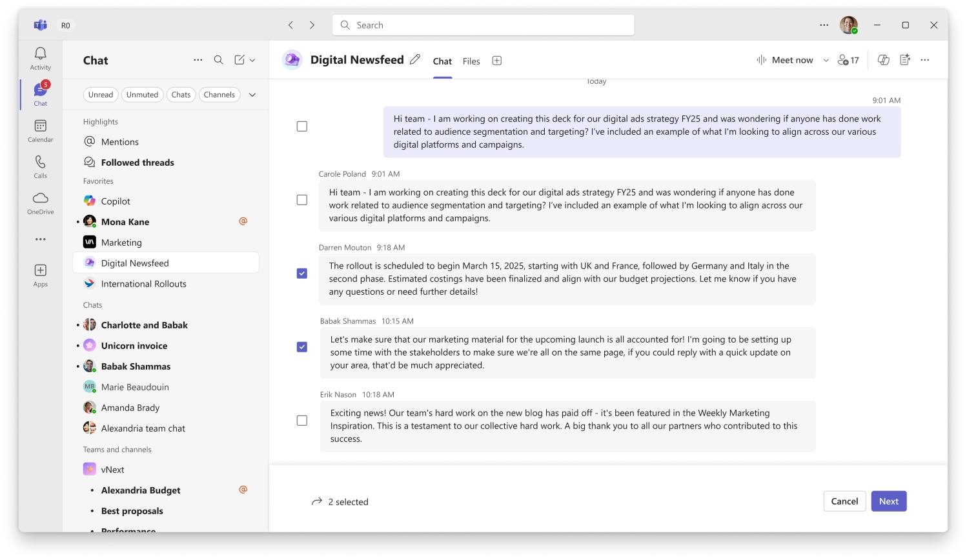Select the Chat tab
967x560 pixels.
pos(442,61)
